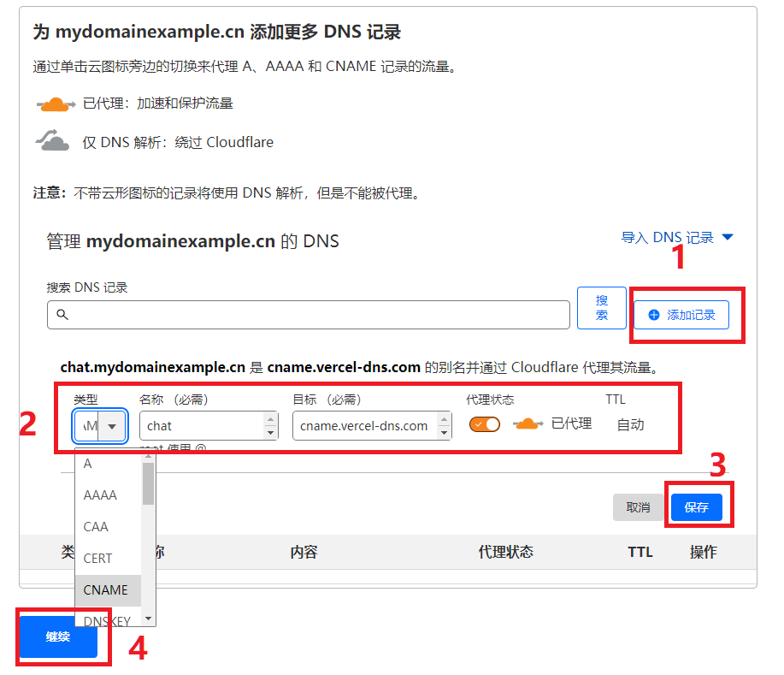Click the 名称 field containing chat

coord(201,425)
